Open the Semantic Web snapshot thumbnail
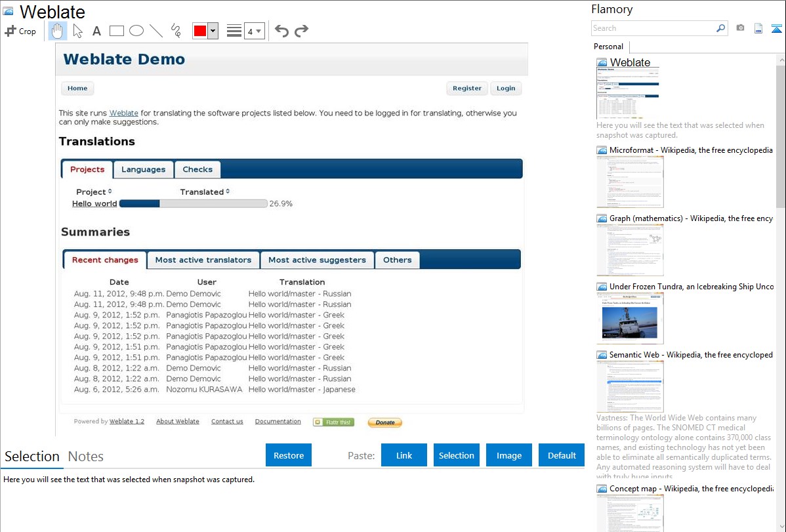This screenshot has height=532, width=786. 630,386
